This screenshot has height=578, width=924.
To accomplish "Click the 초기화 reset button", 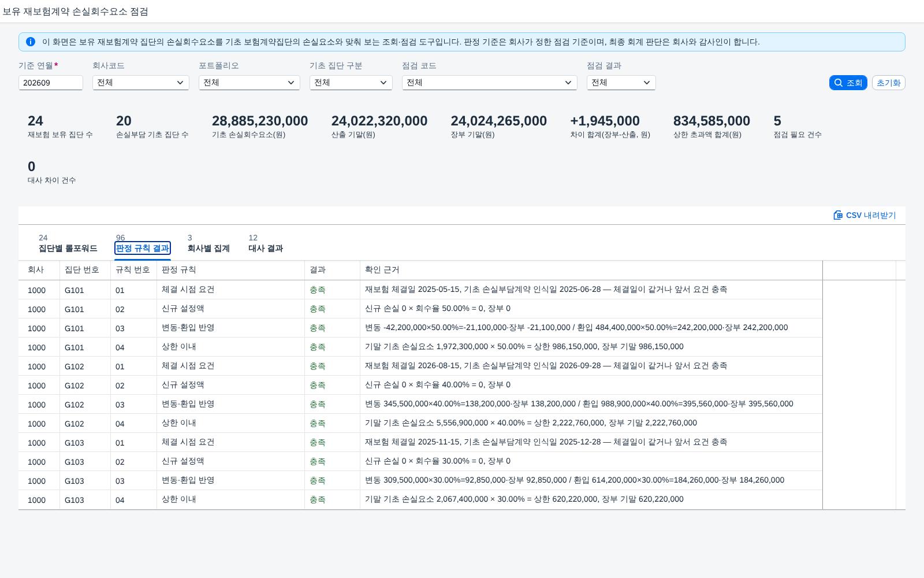I will point(889,83).
